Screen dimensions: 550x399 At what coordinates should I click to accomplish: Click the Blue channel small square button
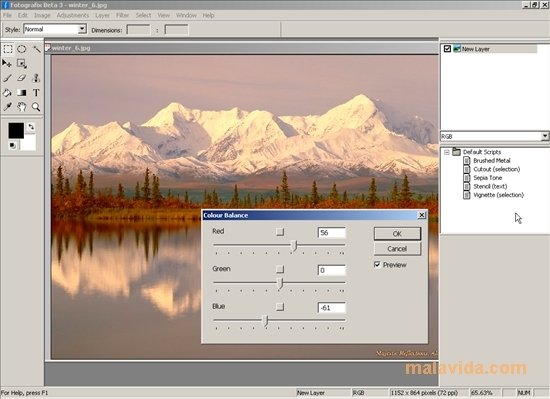point(280,307)
